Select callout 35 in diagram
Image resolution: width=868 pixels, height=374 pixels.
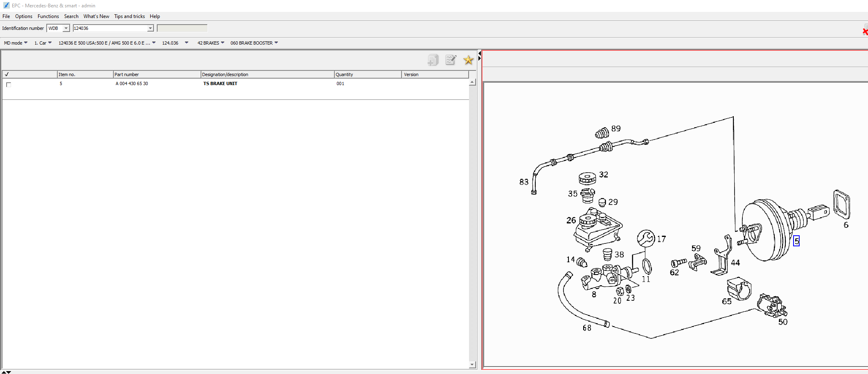[x=573, y=194]
